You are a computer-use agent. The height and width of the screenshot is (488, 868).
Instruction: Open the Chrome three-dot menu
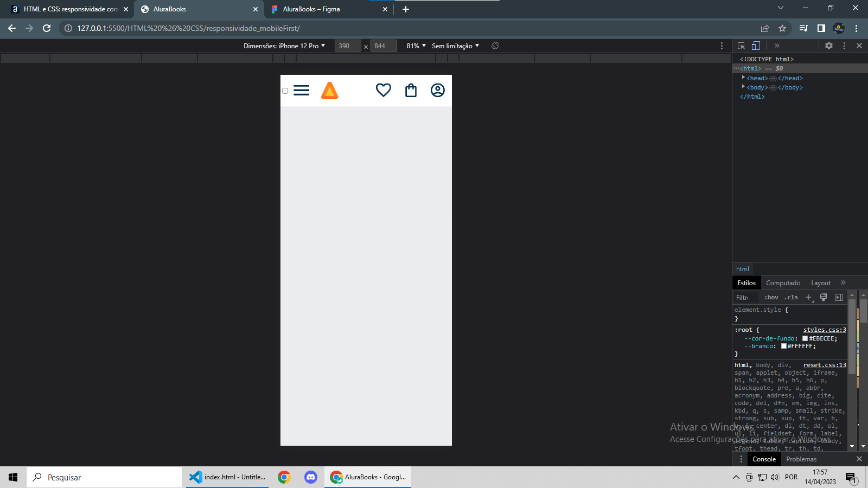857,28
